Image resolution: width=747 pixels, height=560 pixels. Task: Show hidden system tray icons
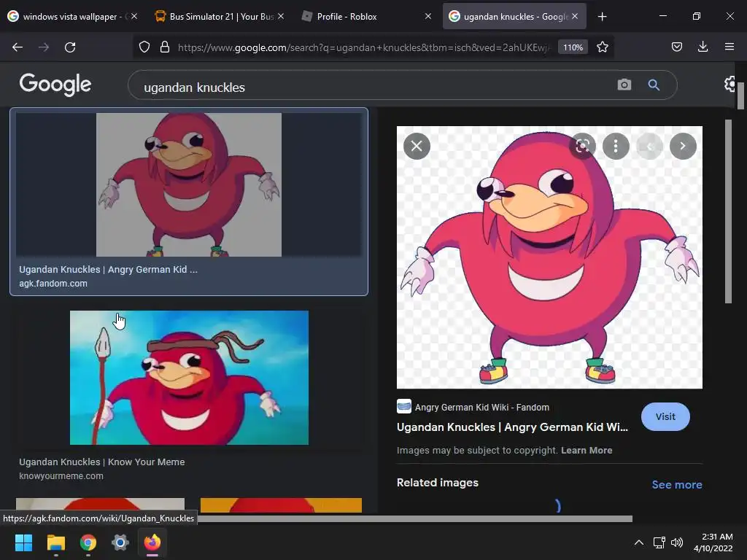[x=639, y=542]
